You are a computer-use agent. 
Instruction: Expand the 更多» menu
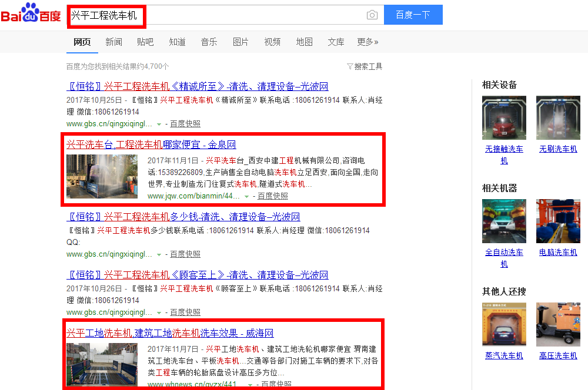click(367, 42)
